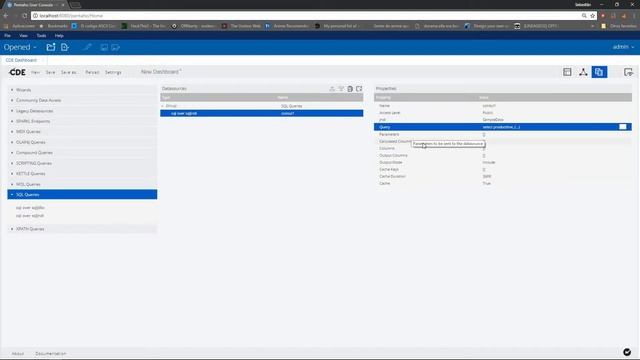Go back in the browser
Screen dimensions: 640x360
pos(6,16)
